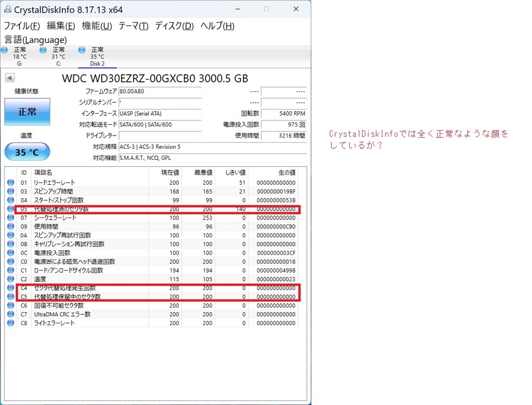532x405 pixels.
Task: Click the インターフェース field UASP (Serial ATA)
Action: click(160, 113)
